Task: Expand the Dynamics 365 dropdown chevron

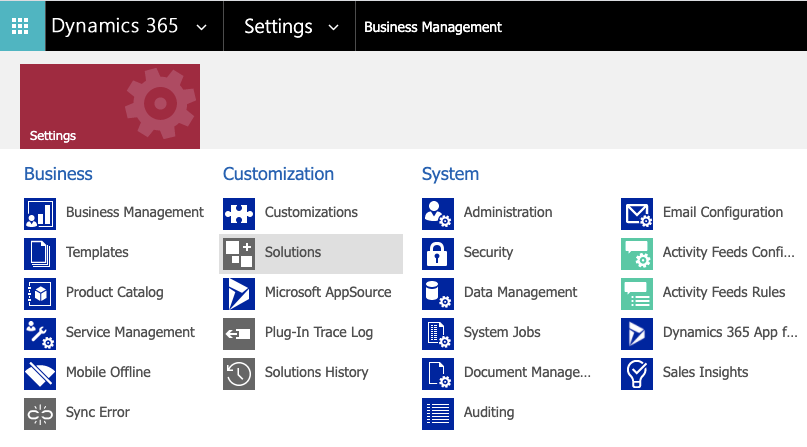Action: (202, 27)
